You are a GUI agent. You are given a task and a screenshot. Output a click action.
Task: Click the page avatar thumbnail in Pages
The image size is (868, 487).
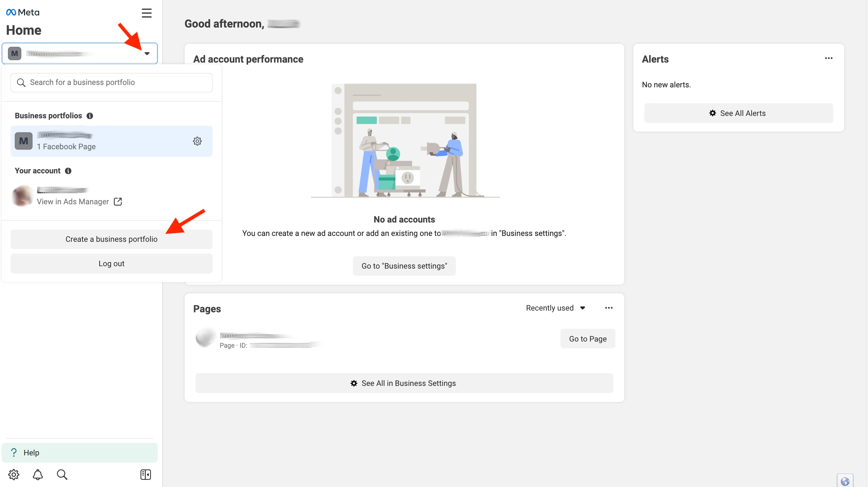pyautogui.click(x=205, y=338)
